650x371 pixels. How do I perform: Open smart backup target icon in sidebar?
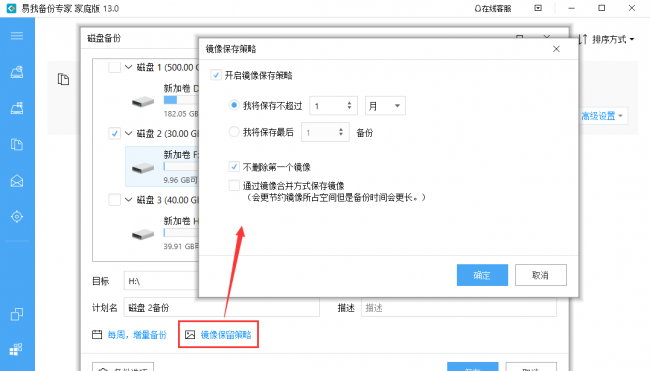coord(17,216)
